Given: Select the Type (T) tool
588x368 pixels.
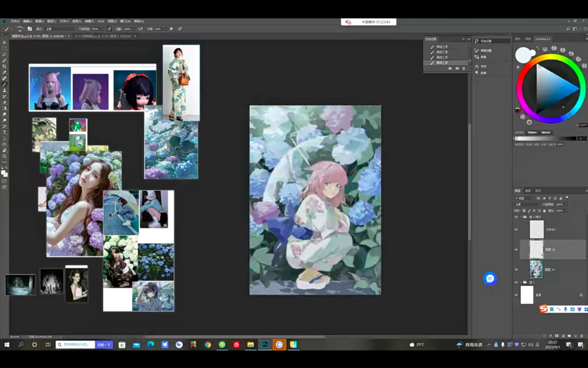Looking at the screenshot, I should point(5,132).
